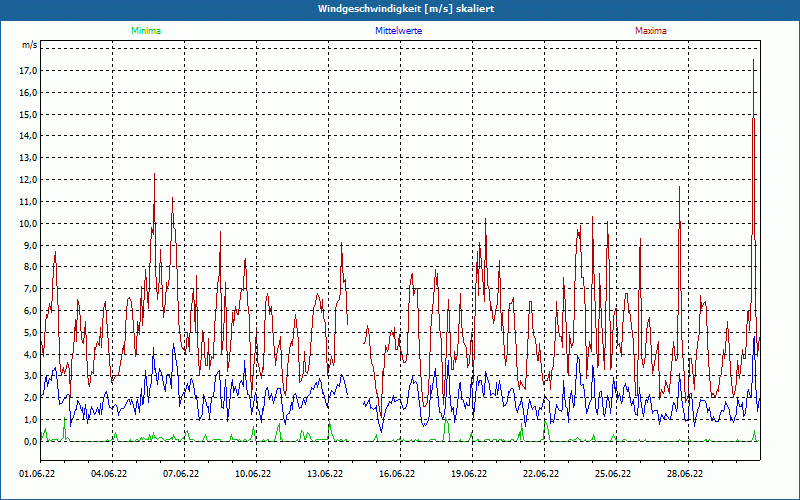Click the green Minima legend label

pos(146,31)
